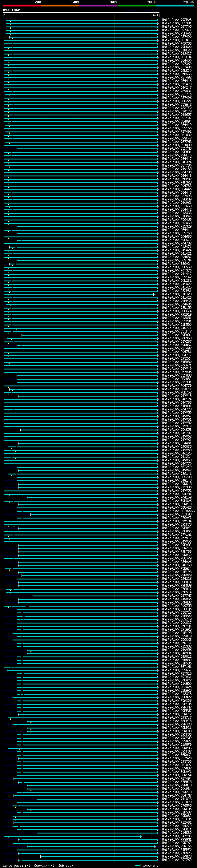Screen dimensions: 197x868
Task: Click hit name UniRef100_A9T769
Action: point(176,860)
